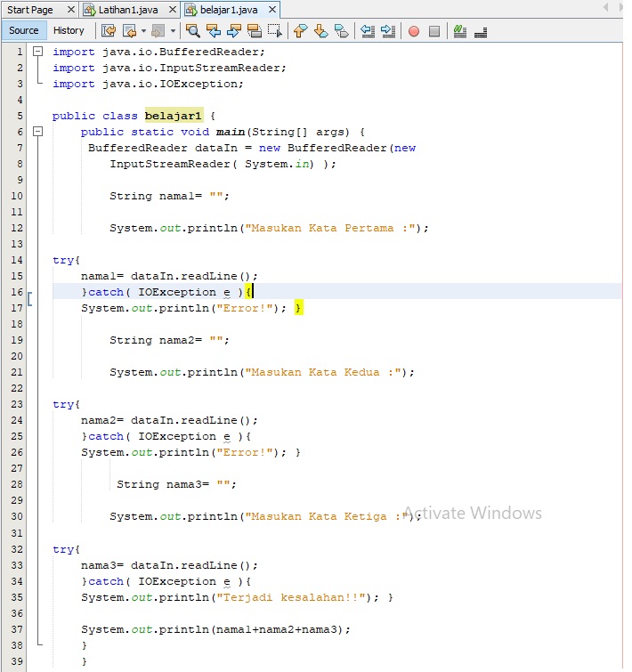Click "BufferedReader dataIn" on line 7
The width and height of the screenshot is (632, 672).
(x=163, y=148)
